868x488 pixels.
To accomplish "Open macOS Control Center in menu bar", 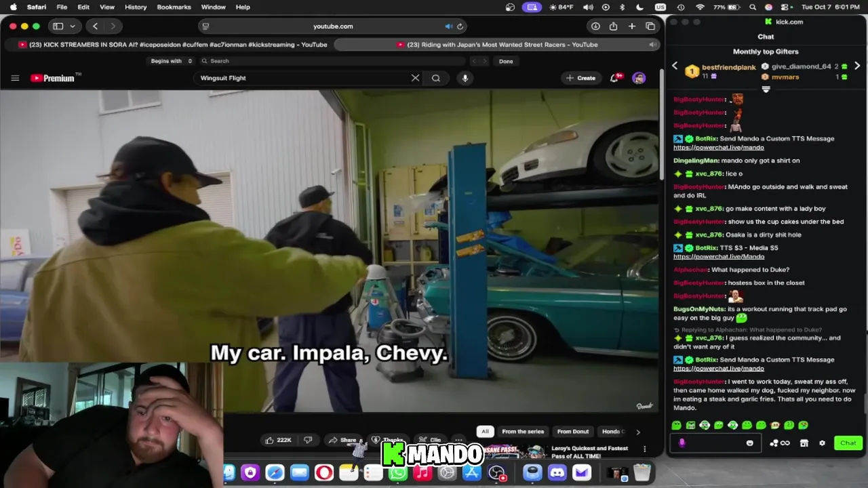I will pyautogui.click(x=784, y=7).
